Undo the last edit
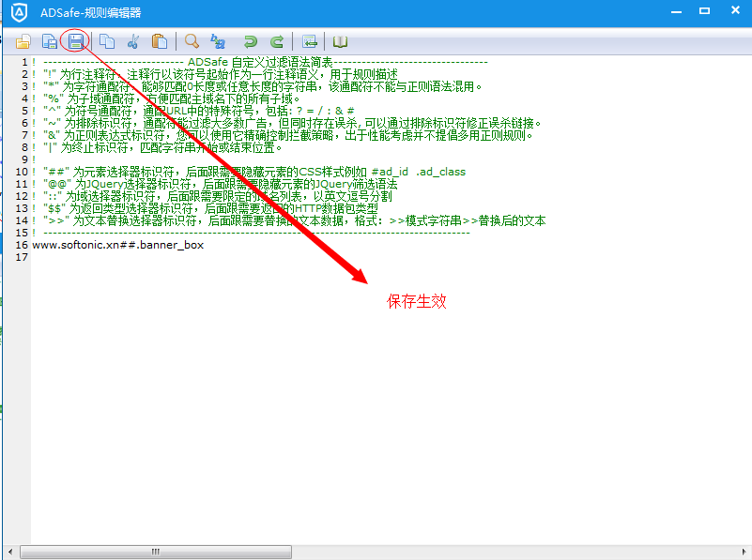Screen dimensions: 752x560 point(250,41)
